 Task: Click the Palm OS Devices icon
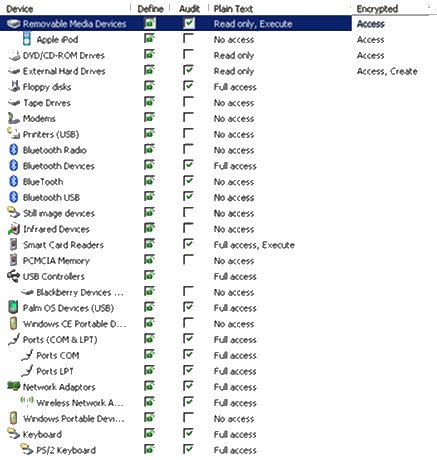13,307
